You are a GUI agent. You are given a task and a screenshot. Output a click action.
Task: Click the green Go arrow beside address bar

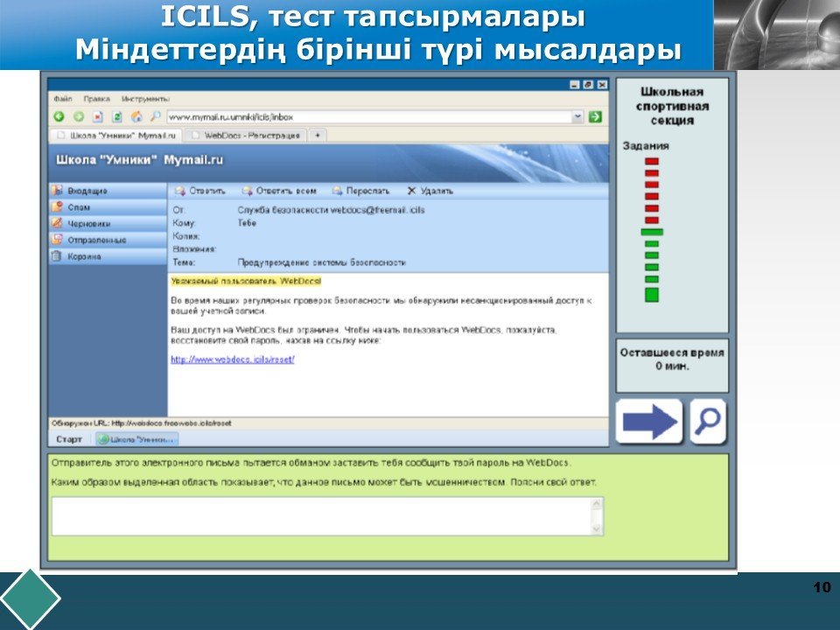[x=596, y=116]
